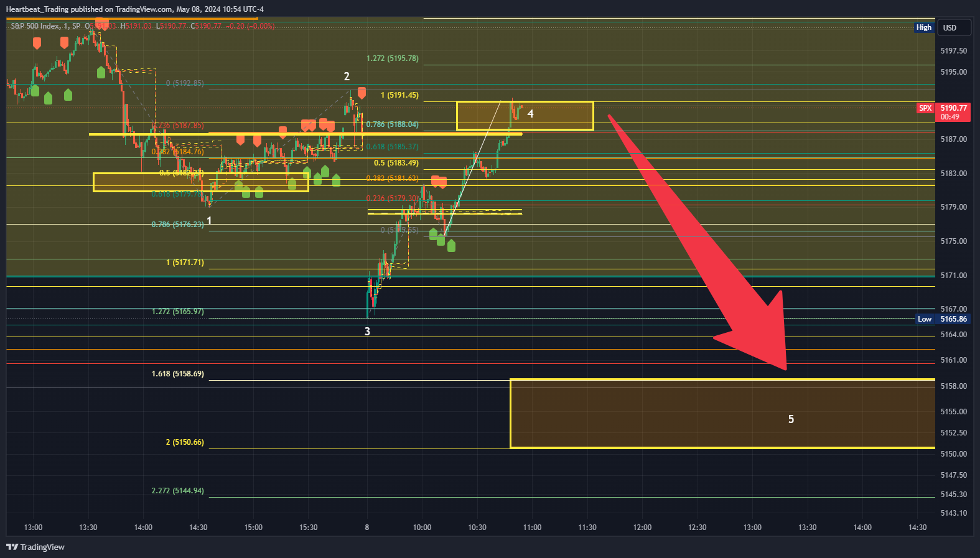
Task: Select the 1 (5191.45) Fibonacci label
Action: (399, 95)
